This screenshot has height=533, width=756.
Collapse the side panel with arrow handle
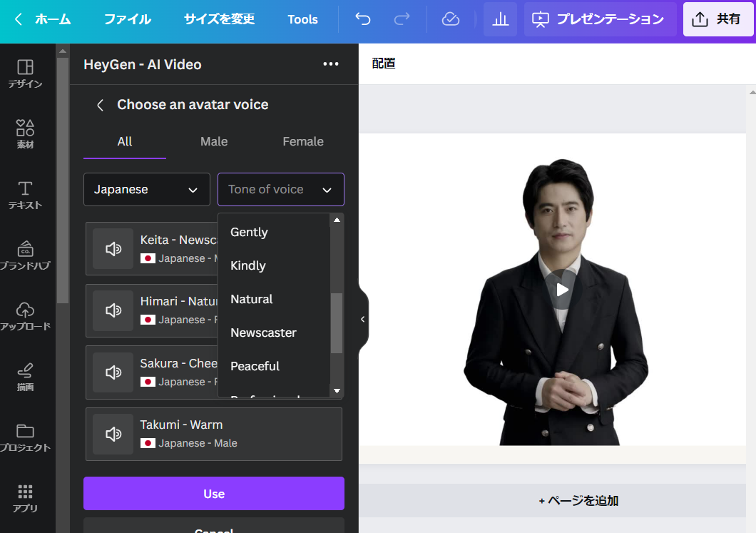point(363,319)
